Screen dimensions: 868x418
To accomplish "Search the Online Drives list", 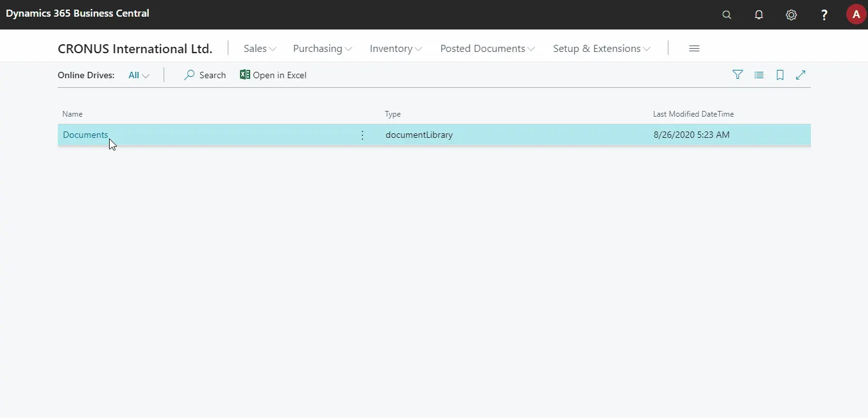I will pyautogui.click(x=205, y=75).
